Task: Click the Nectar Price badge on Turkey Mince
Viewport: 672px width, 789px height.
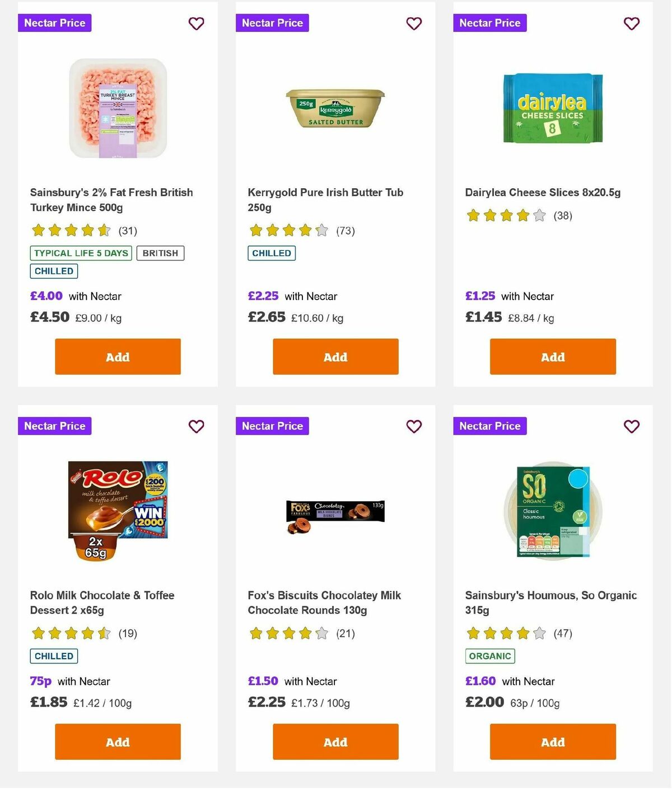Action: pyautogui.click(x=54, y=23)
